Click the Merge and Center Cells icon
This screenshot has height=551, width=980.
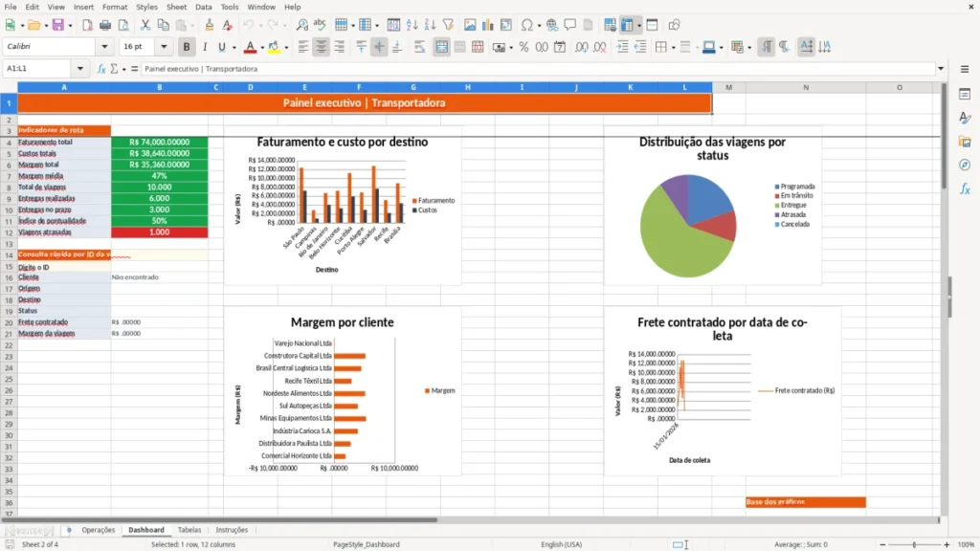[441, 47]
